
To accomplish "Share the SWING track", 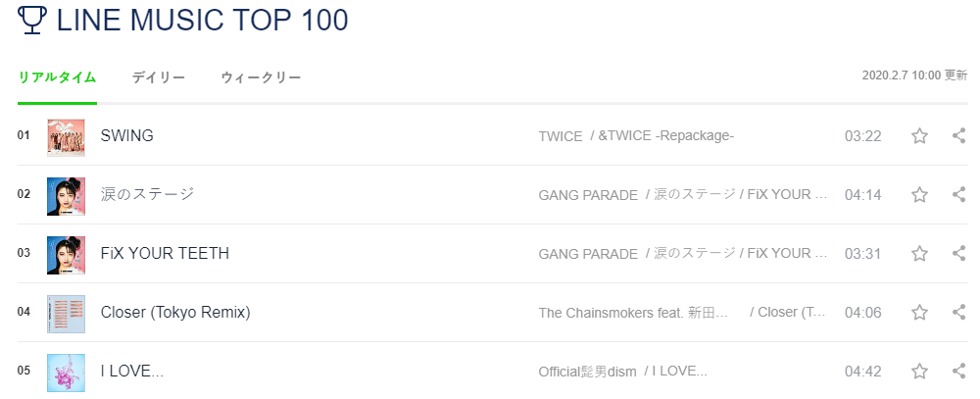I will coord(959,135).
